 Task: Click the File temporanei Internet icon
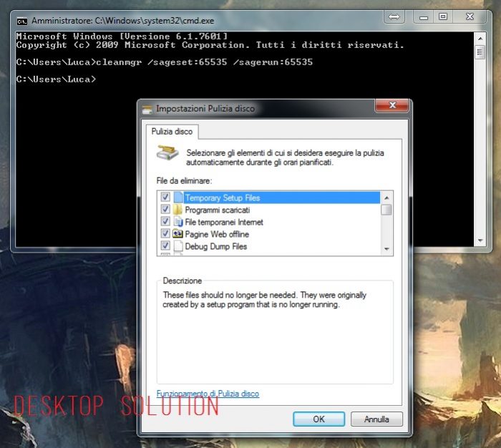pyautogui.click(x=177, y=221)
